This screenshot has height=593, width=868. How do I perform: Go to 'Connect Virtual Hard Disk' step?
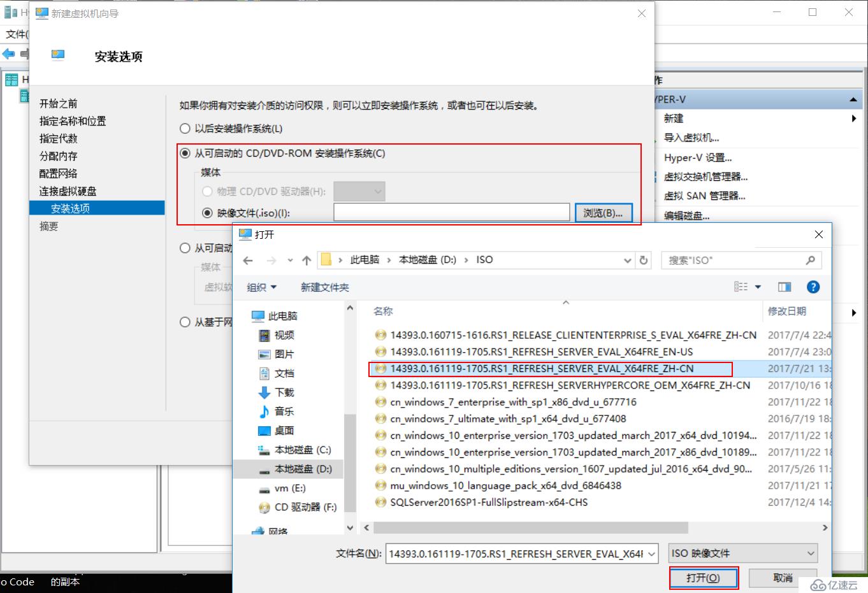(x=68, y=191)
